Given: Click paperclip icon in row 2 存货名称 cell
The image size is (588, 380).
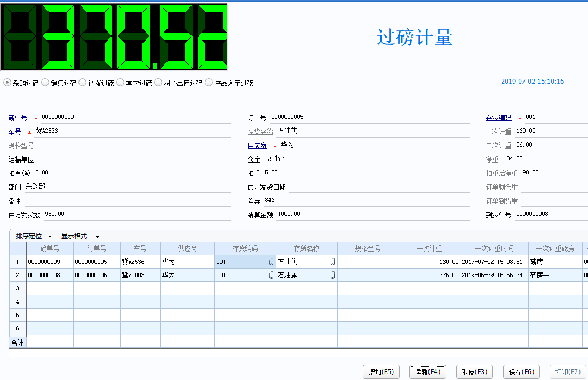Looking at the screenshot, I should 332,275.
